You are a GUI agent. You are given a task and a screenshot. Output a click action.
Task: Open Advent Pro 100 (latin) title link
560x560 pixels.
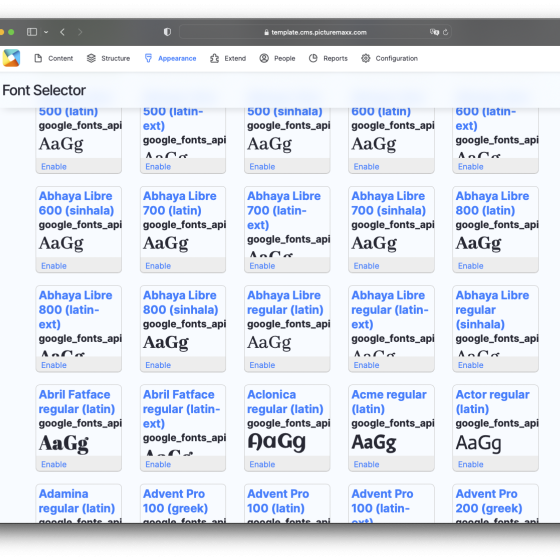[x=278, y=501]
